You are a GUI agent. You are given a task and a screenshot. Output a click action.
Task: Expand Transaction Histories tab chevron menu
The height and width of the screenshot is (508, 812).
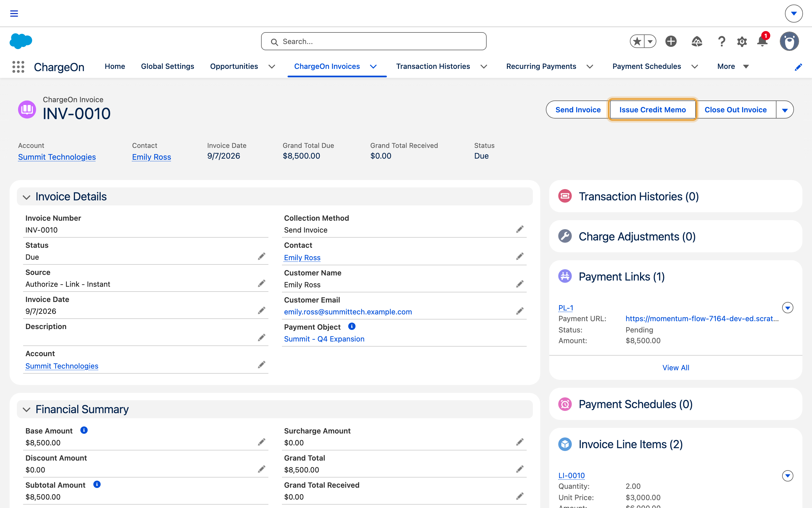point(484,67)
